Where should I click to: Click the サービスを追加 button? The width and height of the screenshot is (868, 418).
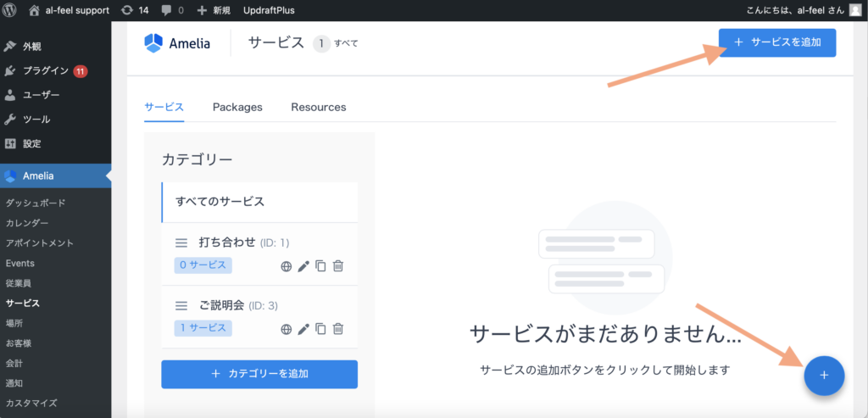777,42
